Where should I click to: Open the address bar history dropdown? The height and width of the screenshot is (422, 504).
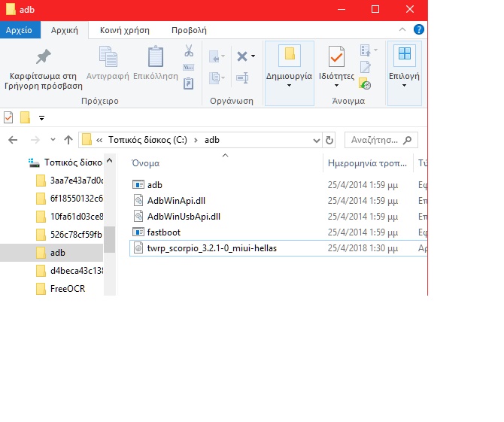point(316,140)
